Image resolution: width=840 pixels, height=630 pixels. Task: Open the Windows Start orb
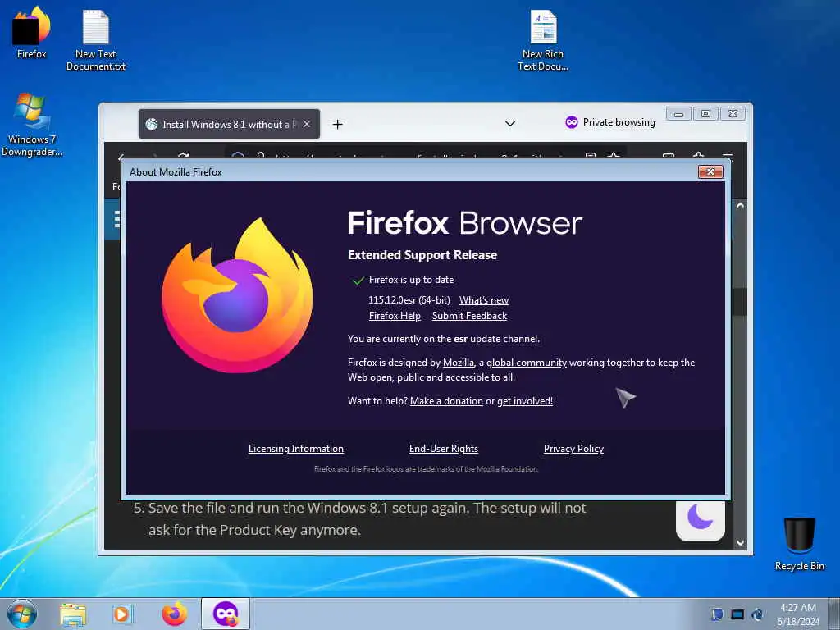click(22, 614)
